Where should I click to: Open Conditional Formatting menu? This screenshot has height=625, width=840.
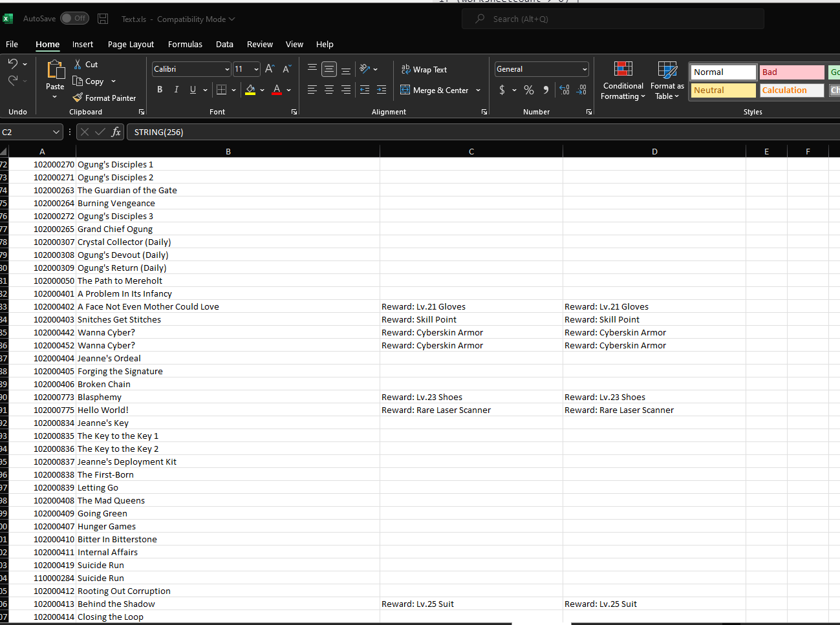point(623,81)
